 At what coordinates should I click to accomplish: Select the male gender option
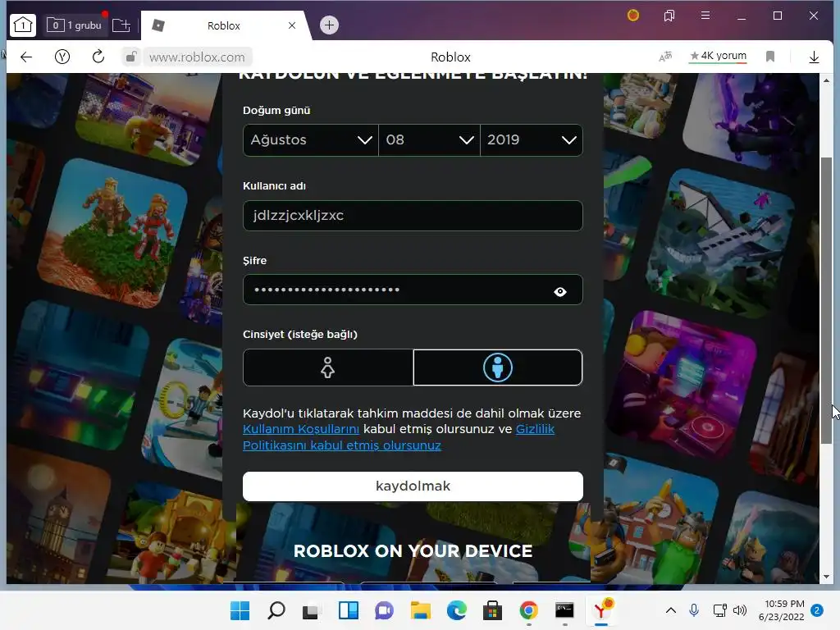point(498,367)
